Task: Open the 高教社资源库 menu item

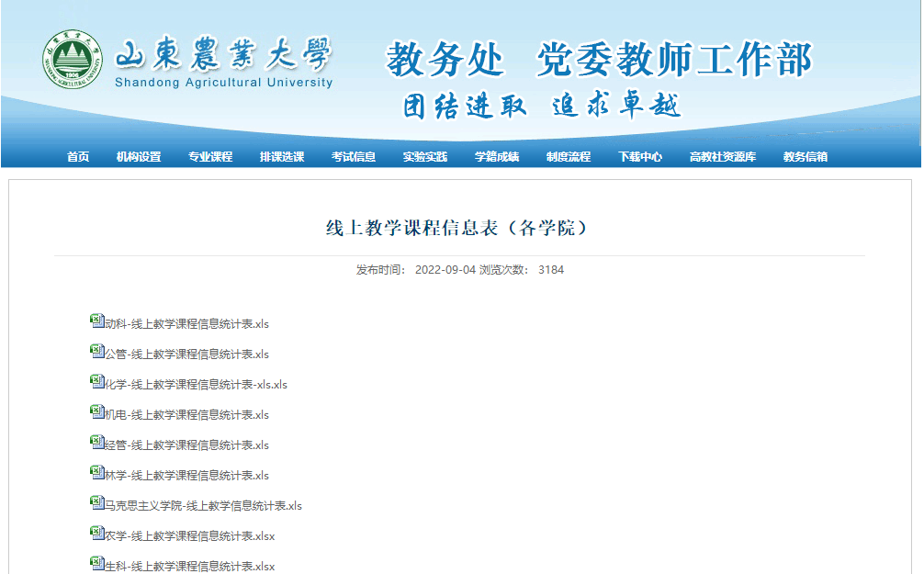Action: tap(723, 157)
